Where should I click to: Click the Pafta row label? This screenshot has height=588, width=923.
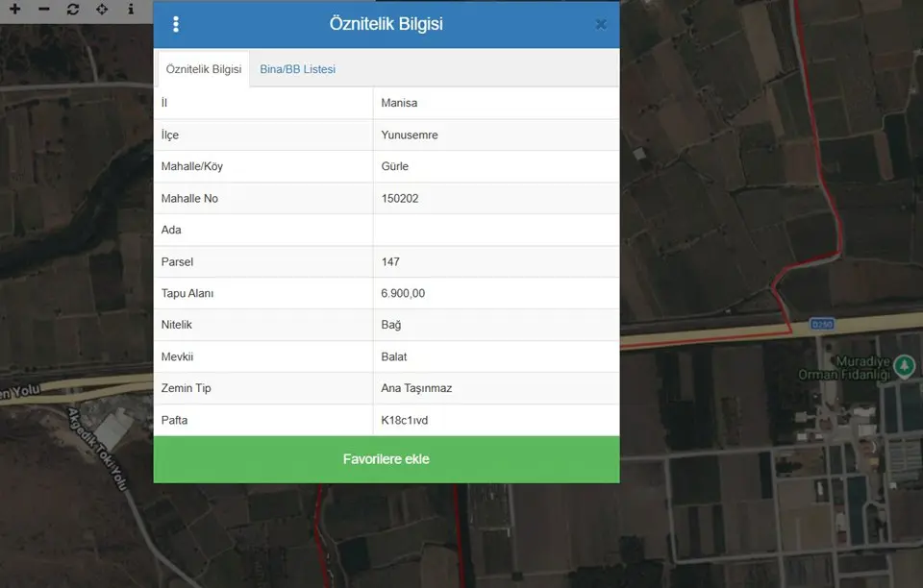174,420
